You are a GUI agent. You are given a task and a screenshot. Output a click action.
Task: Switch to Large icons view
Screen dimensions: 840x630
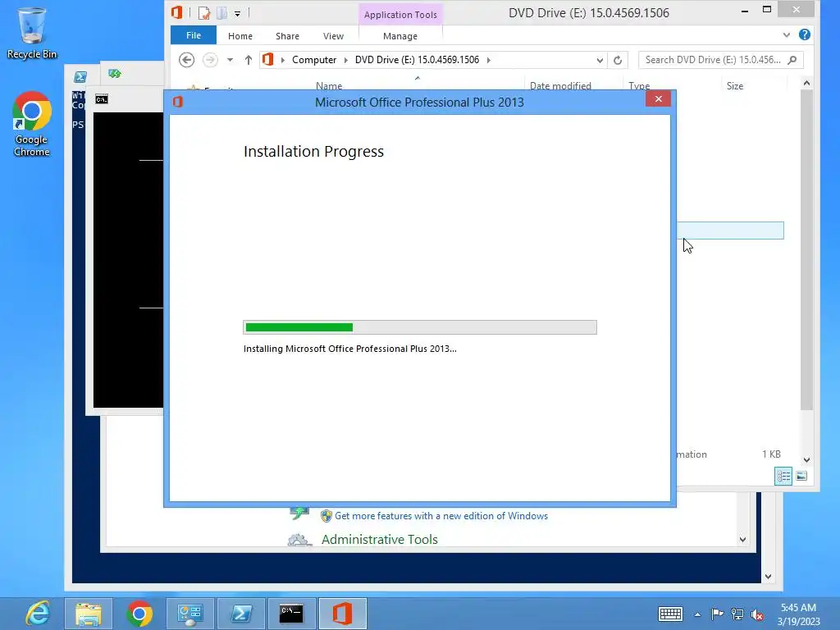point(801,476)
